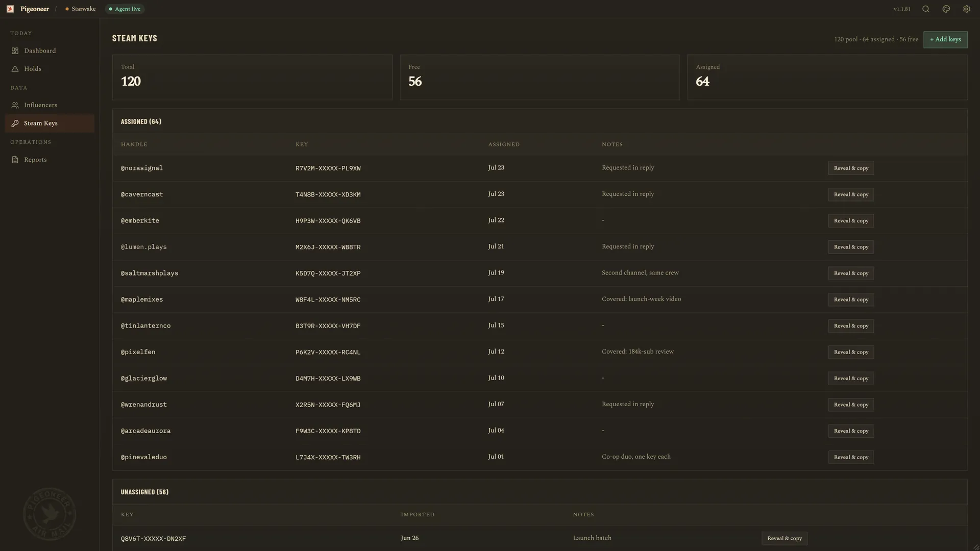This screenshot has width=980, height=551.
Task: Click the HANDLE column header
Action: pyautogui.click(x=134, y=144)
